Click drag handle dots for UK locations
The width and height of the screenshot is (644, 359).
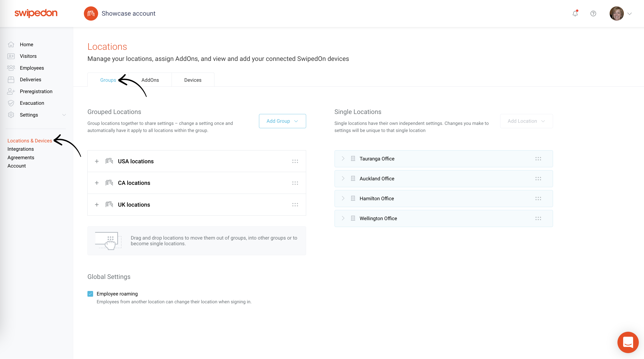click(295, 205)
